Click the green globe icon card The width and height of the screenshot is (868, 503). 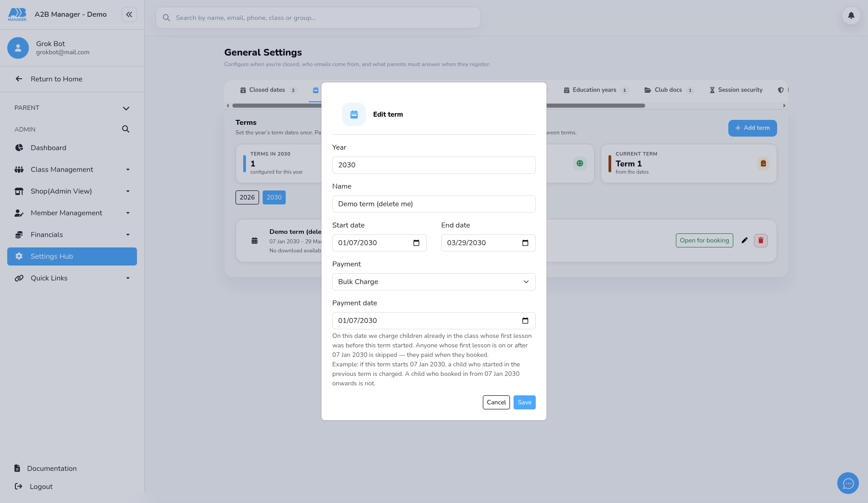click(x=580, y=163)
